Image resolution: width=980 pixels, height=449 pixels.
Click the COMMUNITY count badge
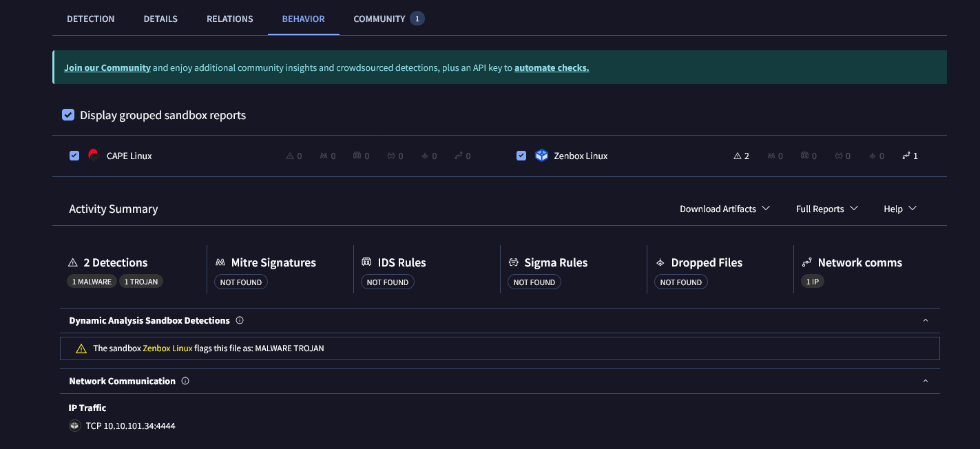click(x=417, y=19)
